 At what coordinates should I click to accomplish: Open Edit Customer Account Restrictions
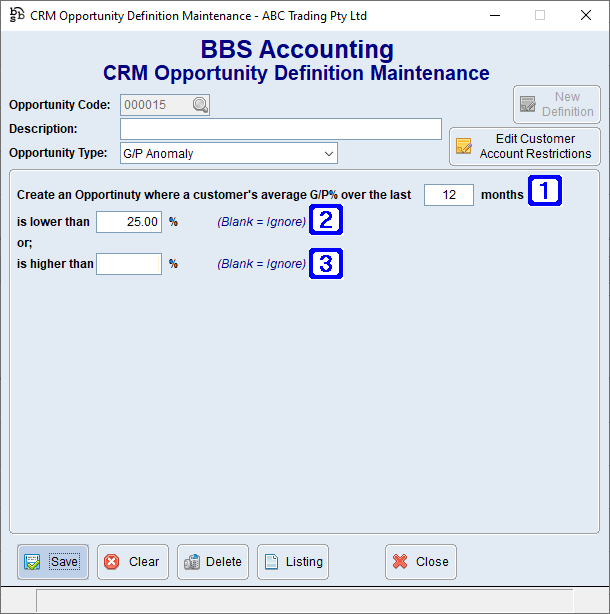click(525, 146)
